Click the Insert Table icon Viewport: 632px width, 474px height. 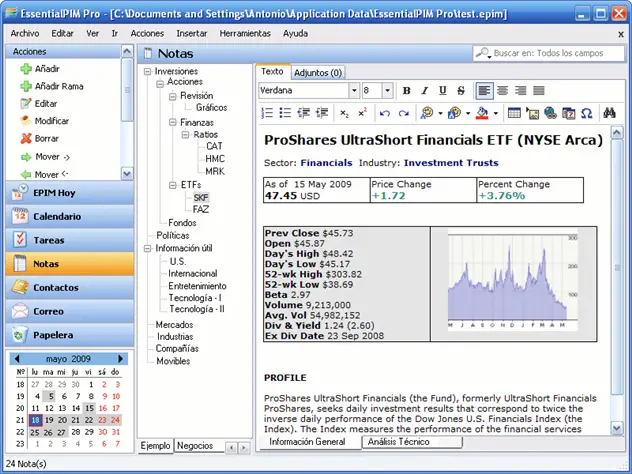[x=514, y=113]
